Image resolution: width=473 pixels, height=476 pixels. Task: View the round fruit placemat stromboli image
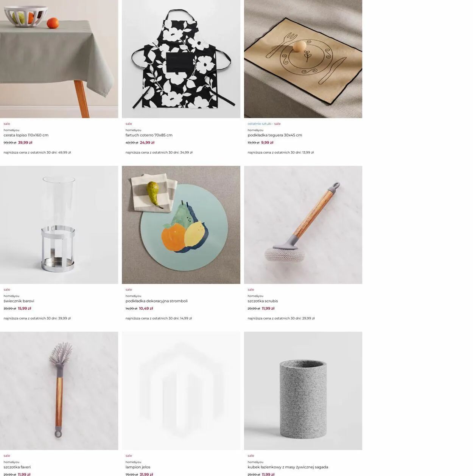(181, 225)
